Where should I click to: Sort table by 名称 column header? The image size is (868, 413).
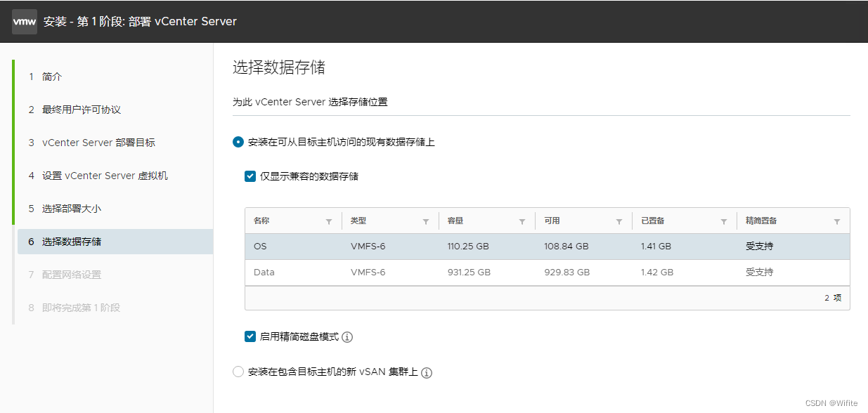click(x=261, y=221)
